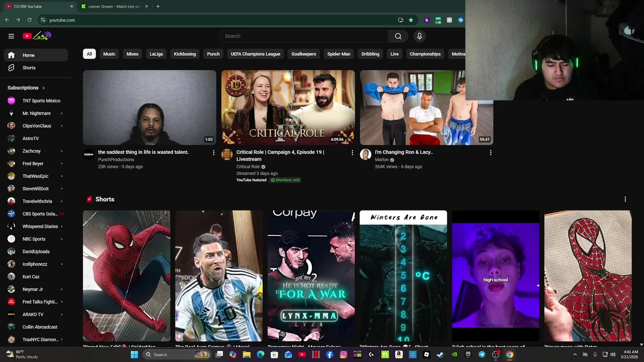Open more actions for Changing Ron & Lacy
The height and width of the screenshot is (362, 644).
coord(491,152)
